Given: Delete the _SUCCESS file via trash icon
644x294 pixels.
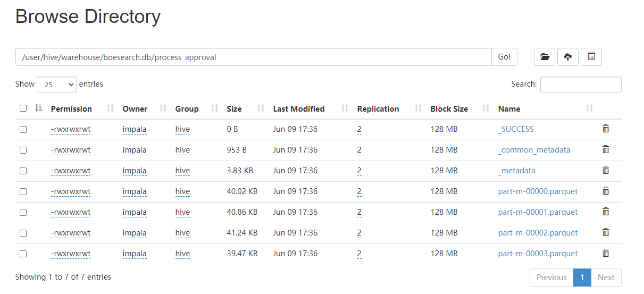Looking at the screenshot, I should pos(606,129).
